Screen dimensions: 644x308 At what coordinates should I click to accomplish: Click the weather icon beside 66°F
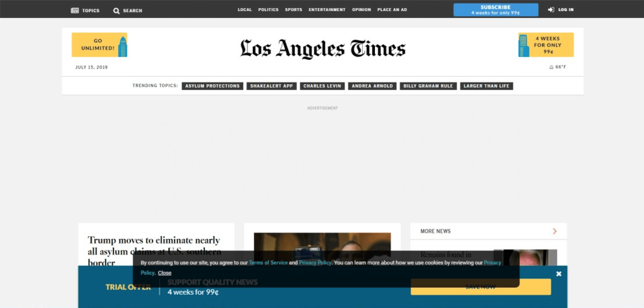pos(551,67)
